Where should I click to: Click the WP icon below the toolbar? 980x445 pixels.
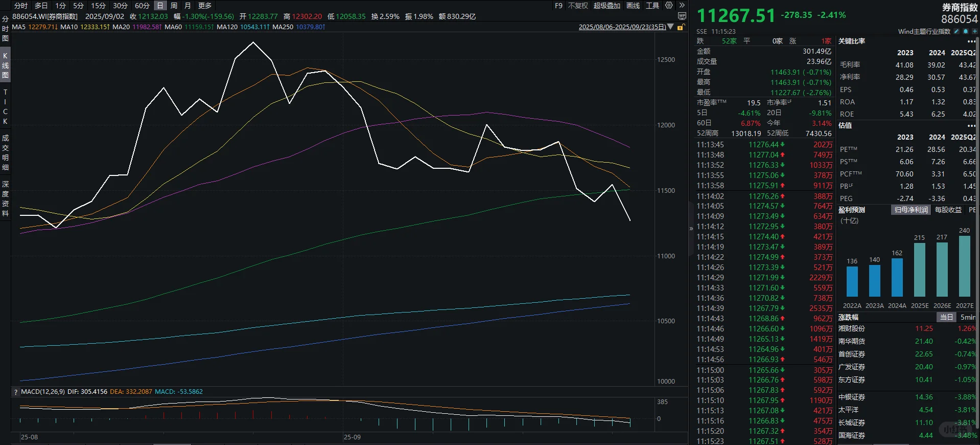coord(682,16)
